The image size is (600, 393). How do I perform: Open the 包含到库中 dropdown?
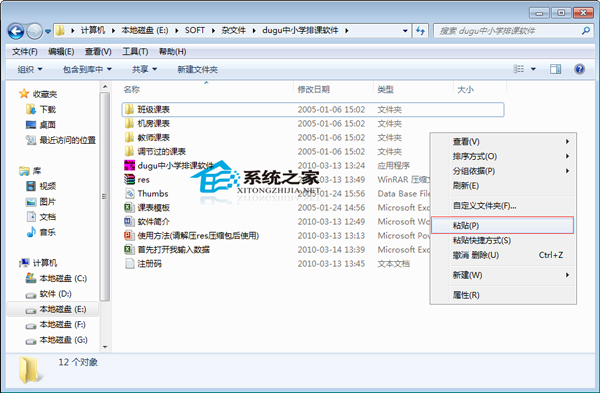[87, 69]
